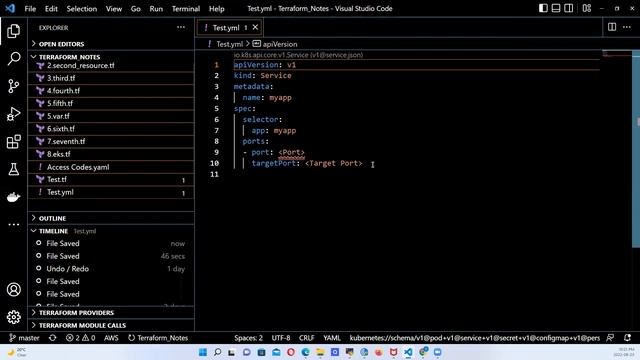Open the View menu
The height and width of the screenshot is (360, 640).
pyautogui.click(x=114, y=9)
